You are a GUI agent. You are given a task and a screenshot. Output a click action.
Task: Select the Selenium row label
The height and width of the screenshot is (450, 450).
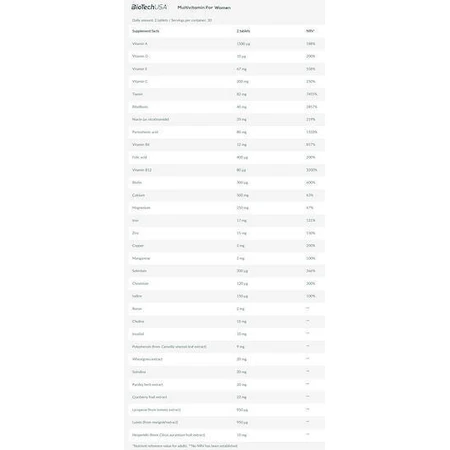point(139,271)
